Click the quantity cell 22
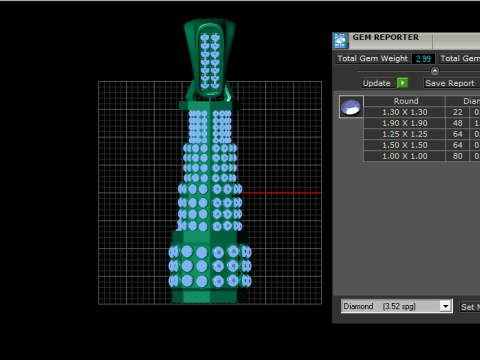The height and width of the screenshot is (360, 480). click(458, 112)
